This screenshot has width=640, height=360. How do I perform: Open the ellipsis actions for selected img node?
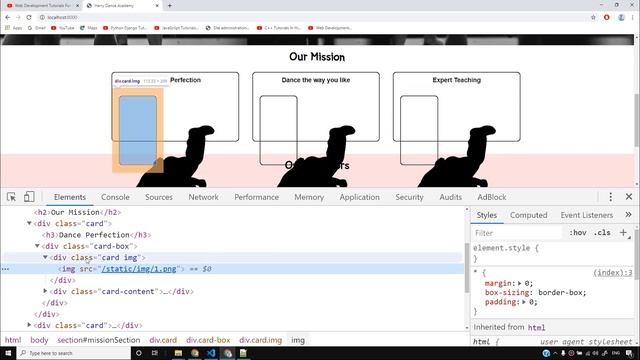[x=5, y=269]
